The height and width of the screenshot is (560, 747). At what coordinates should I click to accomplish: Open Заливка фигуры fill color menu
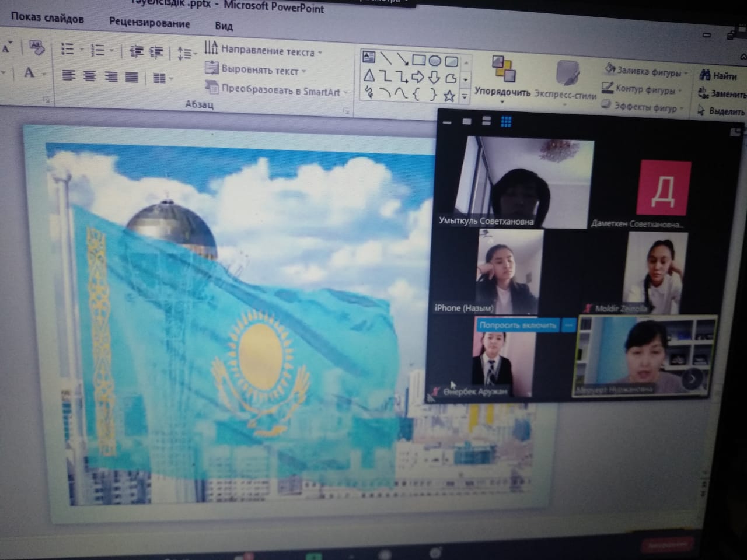click(x=646, y=71)
